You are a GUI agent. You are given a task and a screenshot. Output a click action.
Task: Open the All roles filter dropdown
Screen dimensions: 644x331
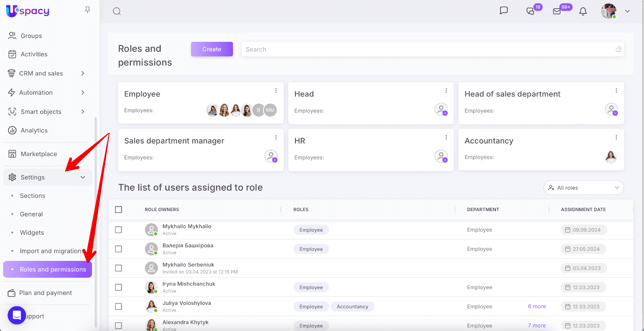pos(583,188)
